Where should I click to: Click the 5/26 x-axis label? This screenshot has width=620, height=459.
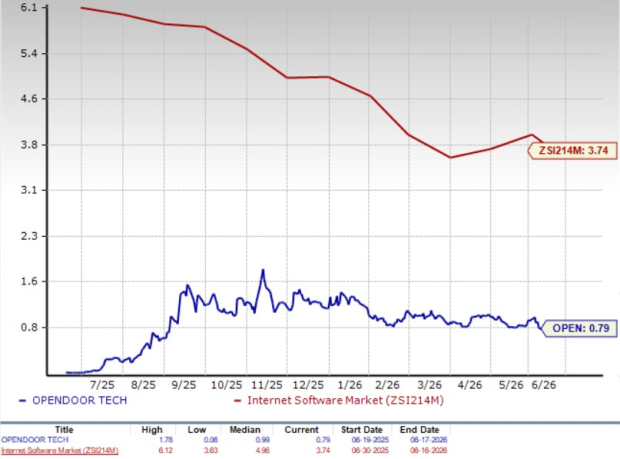511,385
